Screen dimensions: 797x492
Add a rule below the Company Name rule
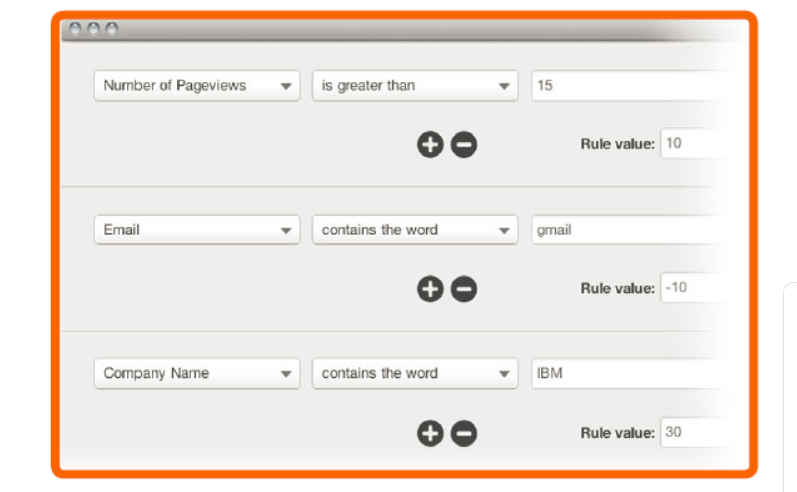[429, 433]
